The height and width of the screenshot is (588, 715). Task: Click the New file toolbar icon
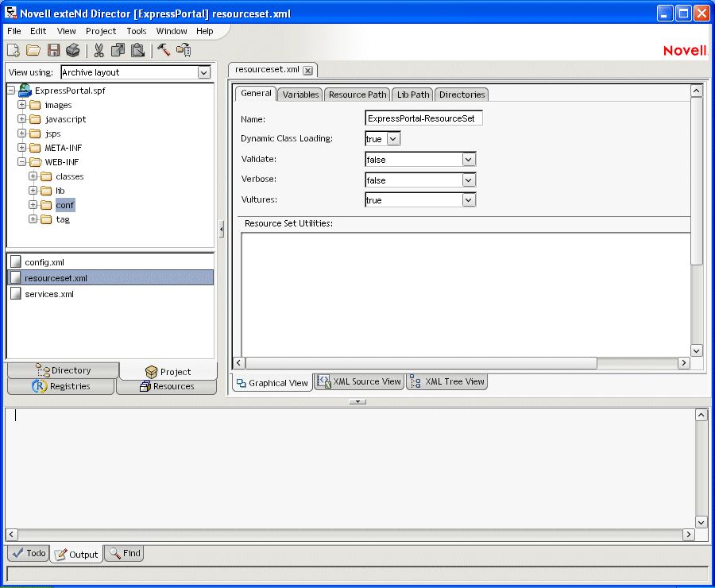click(x=14, y=51)
